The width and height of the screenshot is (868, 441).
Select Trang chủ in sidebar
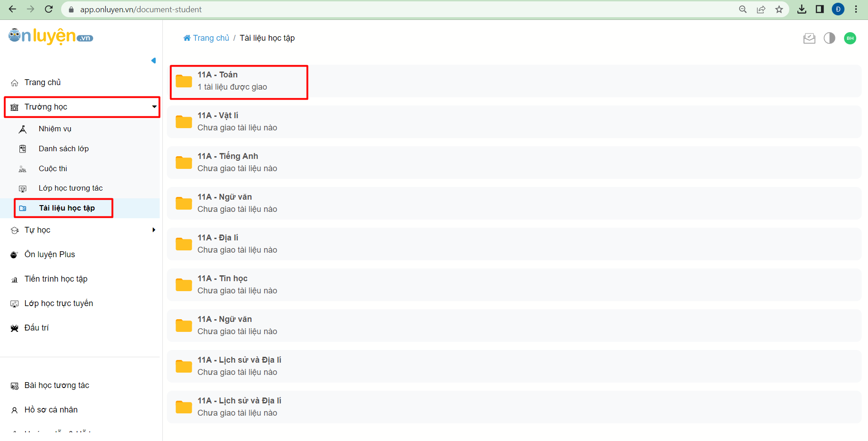[43, 82]
